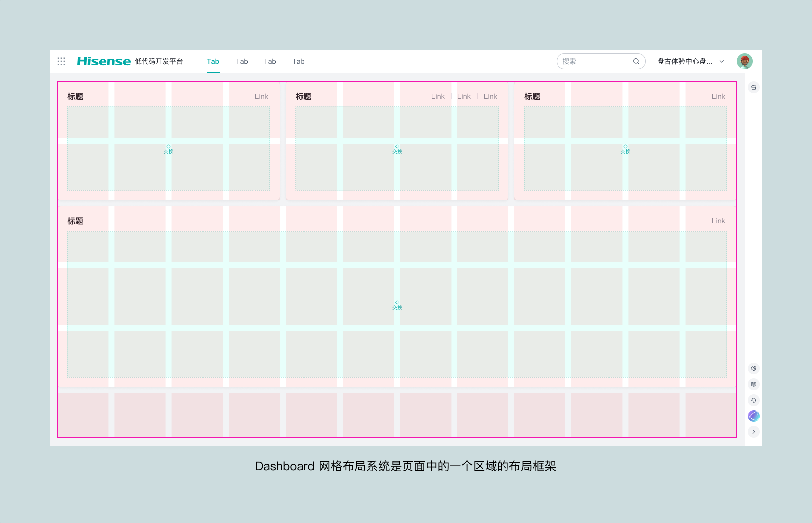Screen dimensions: 812x523
Task: Click the 交换 marker in top-left card
Action: pyautogui.click(x=168, y=149)
